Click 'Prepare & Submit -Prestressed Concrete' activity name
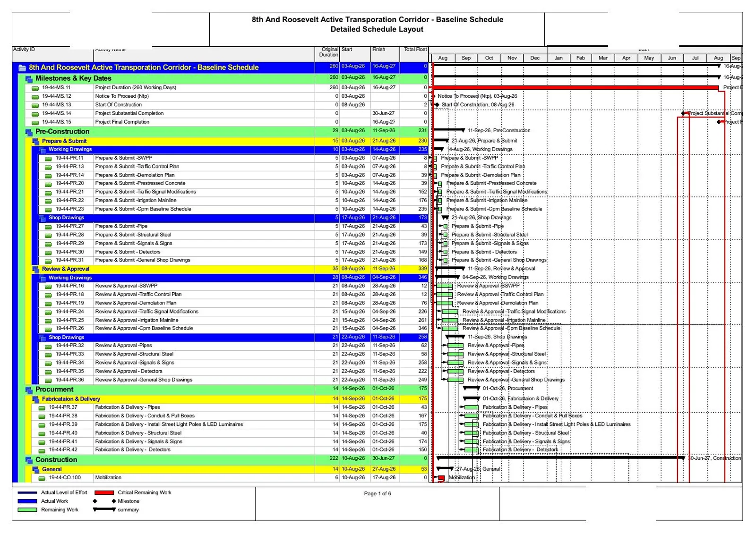The height and width of the screenshot is (534, 756). 140,183
